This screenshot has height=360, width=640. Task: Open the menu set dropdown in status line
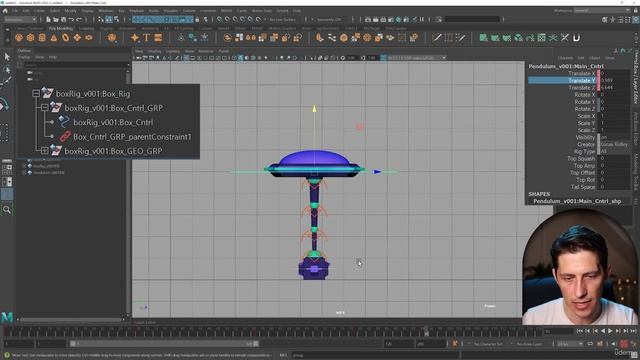[20, 19]
